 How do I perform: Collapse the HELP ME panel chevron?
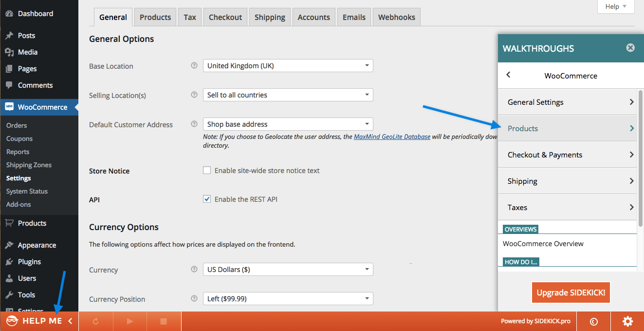tap(70, 321)
